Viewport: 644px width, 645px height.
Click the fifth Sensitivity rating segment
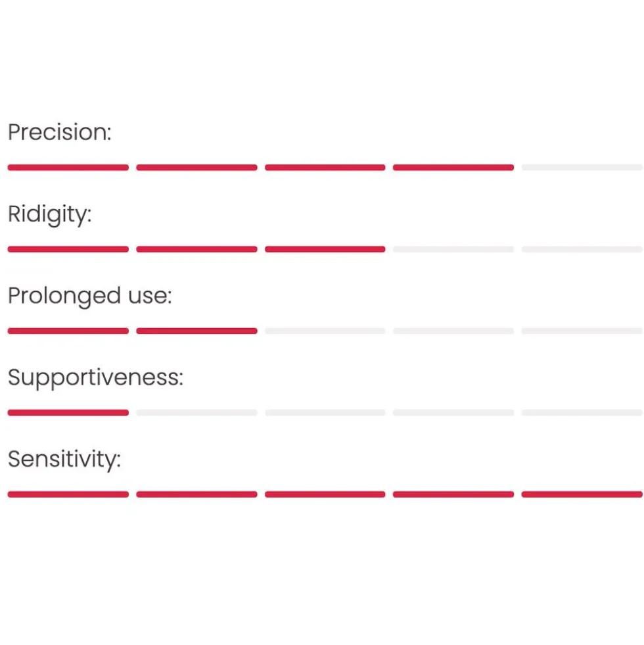click(x=582, y=494)
